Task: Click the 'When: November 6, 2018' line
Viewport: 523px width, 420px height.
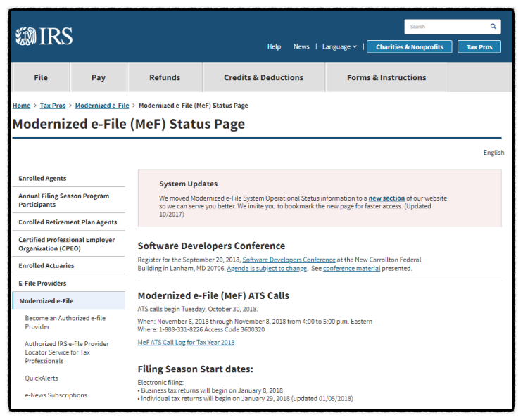Action: coord(255,322)
